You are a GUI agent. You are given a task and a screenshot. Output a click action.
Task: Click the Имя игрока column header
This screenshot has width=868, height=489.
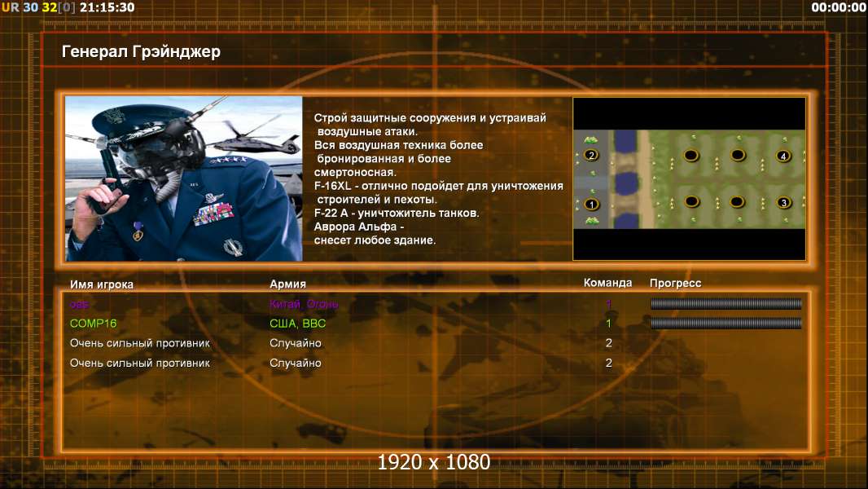click(101, 284)
